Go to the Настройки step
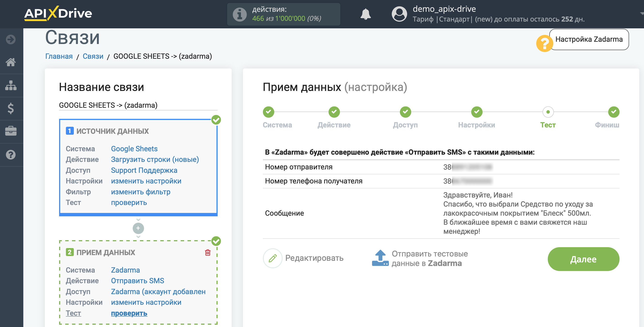644x327 pixels. tap(476, 112)
